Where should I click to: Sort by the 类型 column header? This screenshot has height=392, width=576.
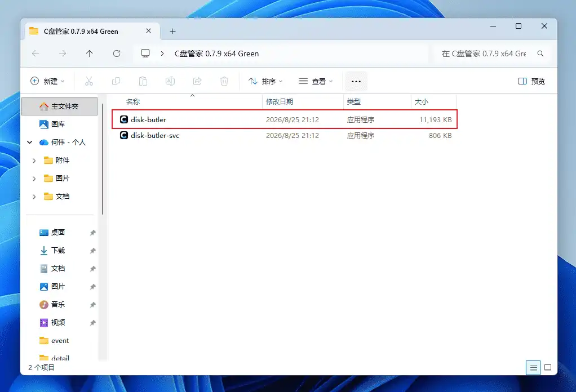[x=377, y=102]
